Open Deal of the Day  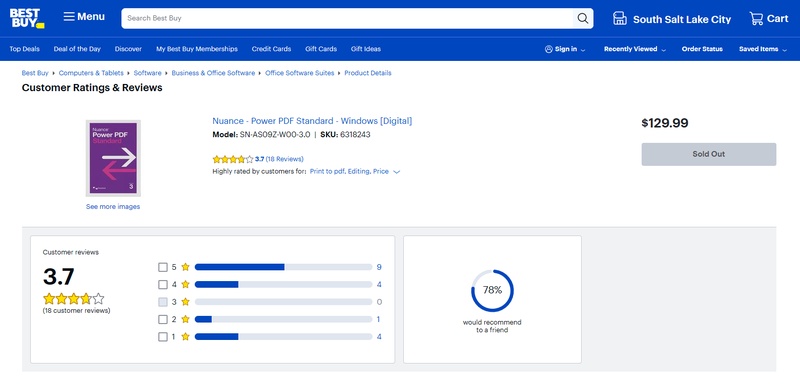coord(77,49)
